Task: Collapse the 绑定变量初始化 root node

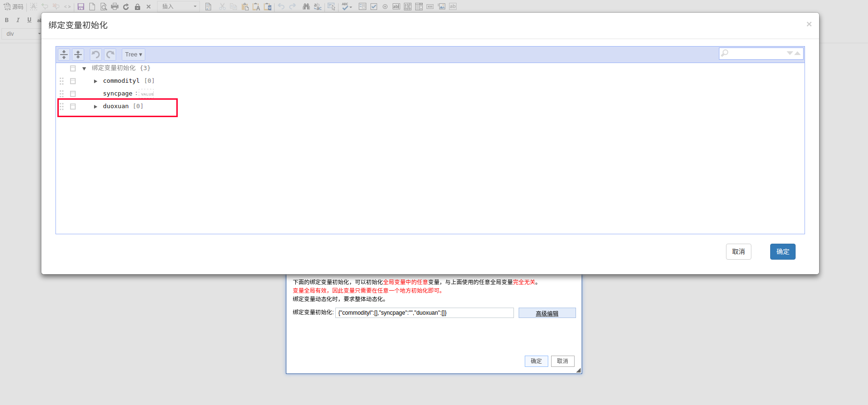Action: click(x=84, y=69)
